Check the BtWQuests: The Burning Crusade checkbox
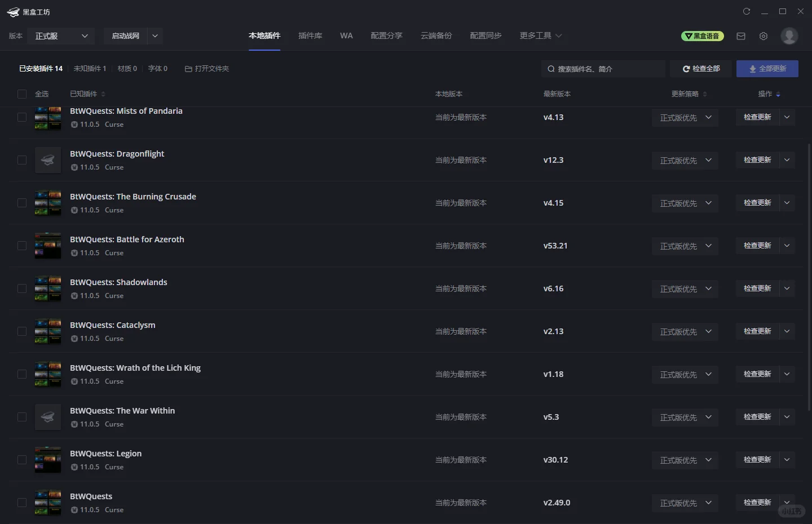Viewport: 812px width, 524px height. [22, 203]
